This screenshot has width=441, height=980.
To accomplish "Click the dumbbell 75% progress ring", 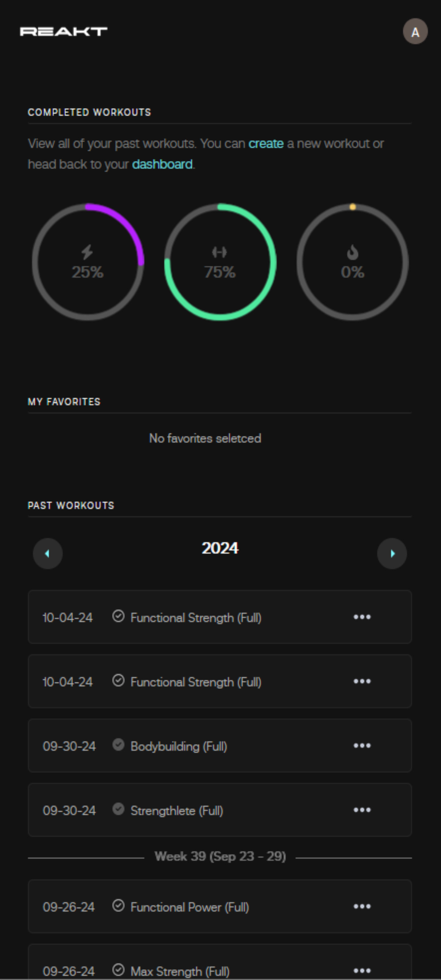I will click(x=220, y=262).
